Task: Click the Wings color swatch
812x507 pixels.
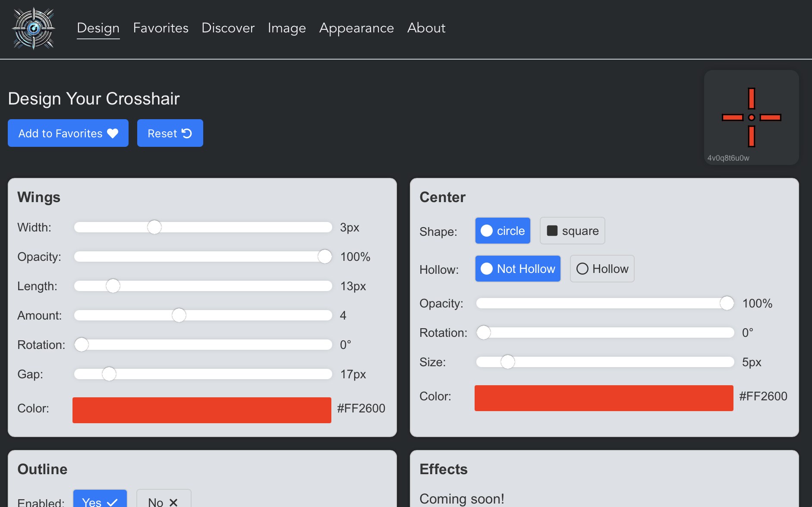Action: point(201,410)
